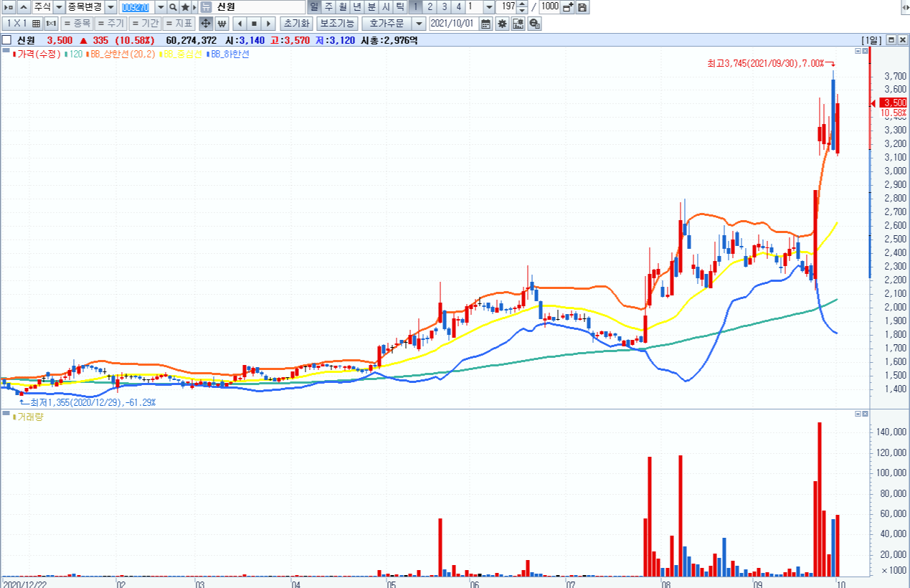This screenshot has width=910, height=588.
Task: Toggle the = 종목 sync button
Action: [x=77, y=23]
